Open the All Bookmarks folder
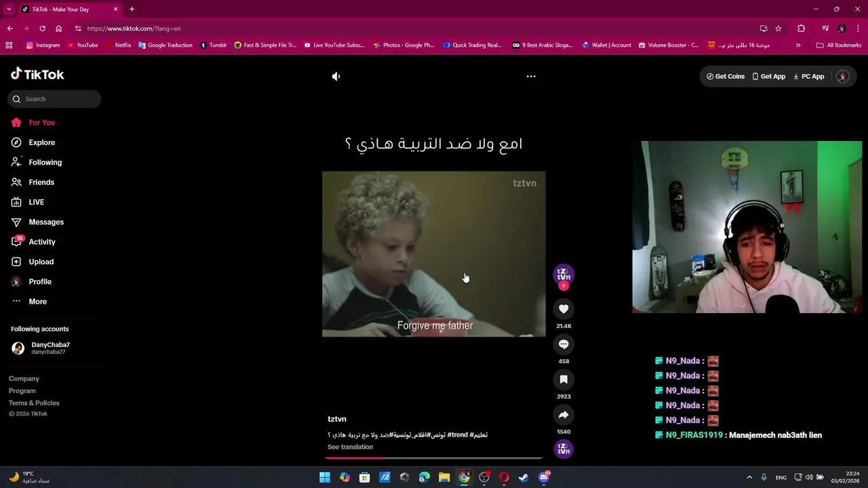The image size is (868, 488). (x=839, y=45)
